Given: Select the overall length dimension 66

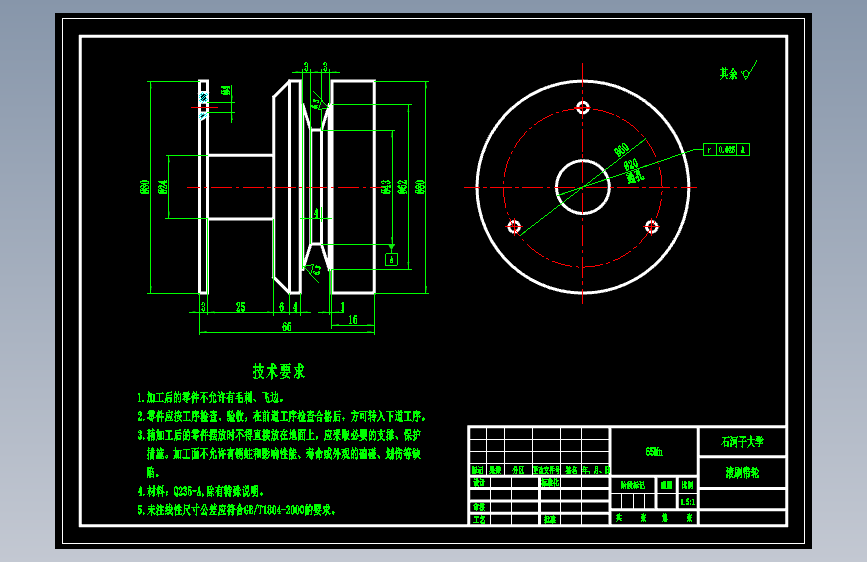Looking at the screenshot, I should [286, 327].
